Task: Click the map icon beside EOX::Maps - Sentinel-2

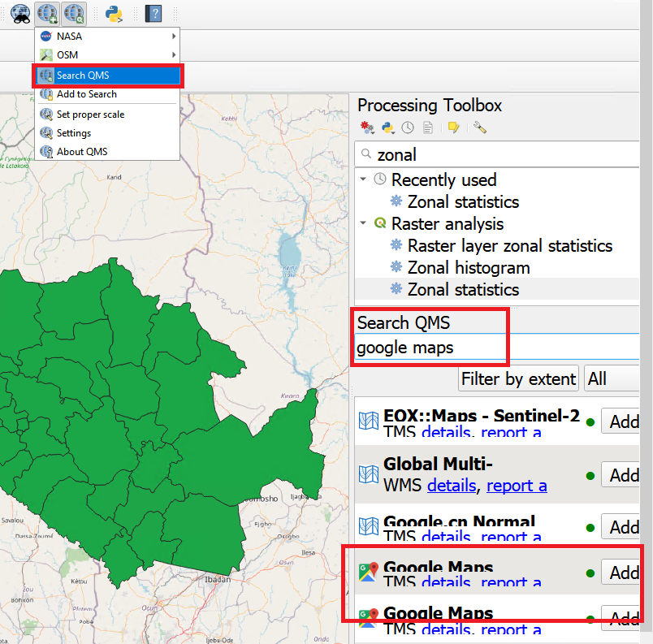Action: (x=369, y=421)
